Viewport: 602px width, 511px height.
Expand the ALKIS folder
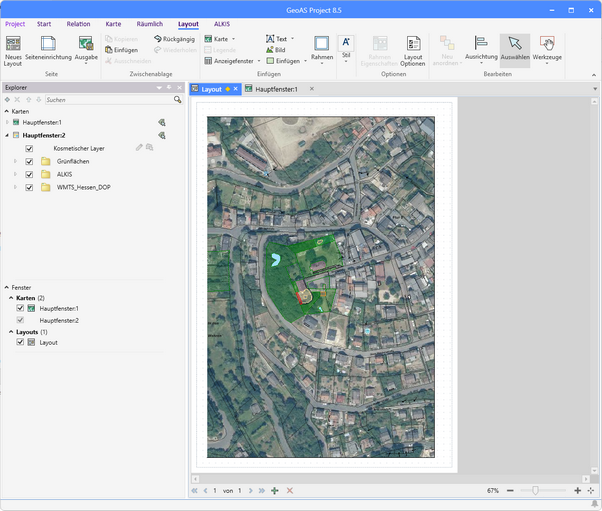coord(15,174)
